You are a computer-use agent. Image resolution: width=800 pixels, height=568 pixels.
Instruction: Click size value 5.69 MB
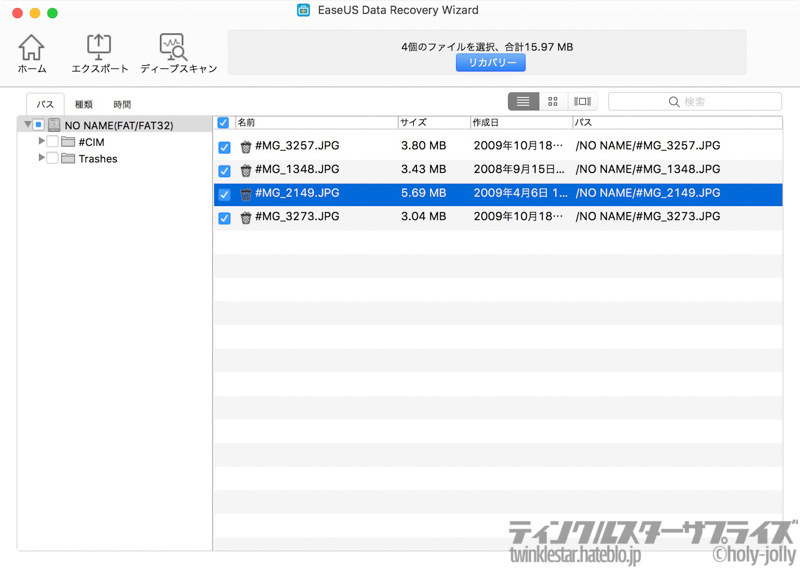(x=423, y=193)
